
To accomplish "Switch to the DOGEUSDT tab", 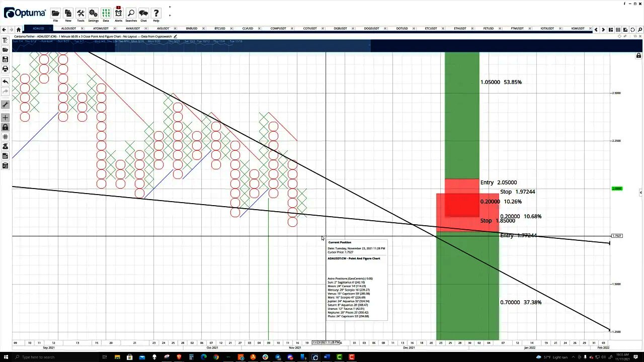I will pos(371,29).
